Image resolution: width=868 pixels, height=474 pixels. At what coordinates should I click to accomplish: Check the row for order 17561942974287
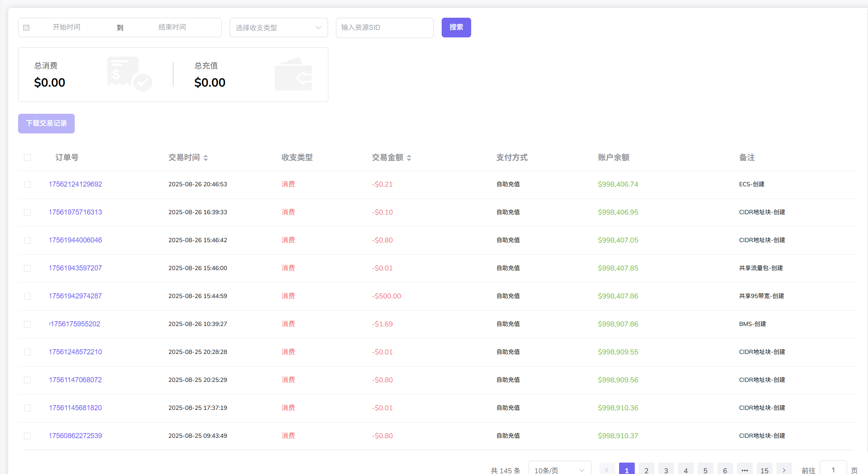[27, 296]
